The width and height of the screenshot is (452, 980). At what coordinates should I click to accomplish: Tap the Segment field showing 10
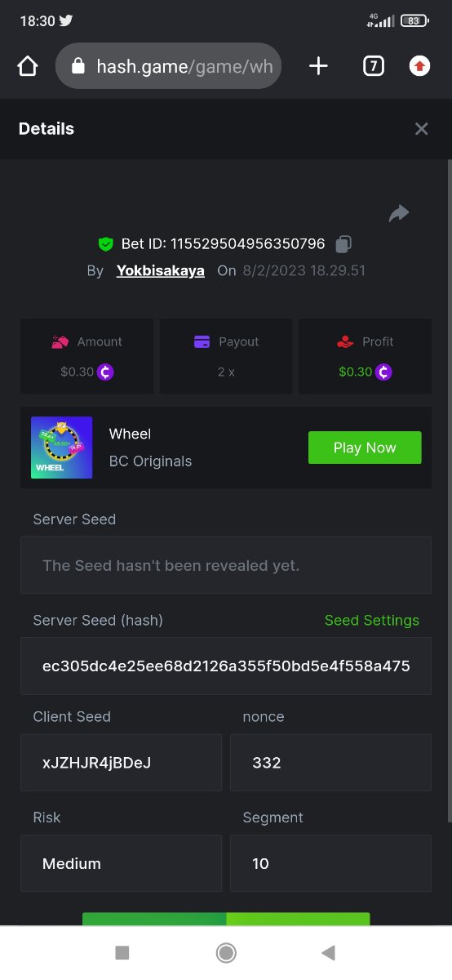(x=330, y=863)
